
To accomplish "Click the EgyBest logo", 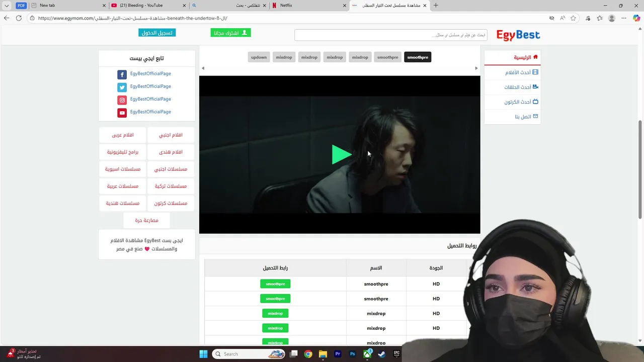I will (x=518, y=35).
